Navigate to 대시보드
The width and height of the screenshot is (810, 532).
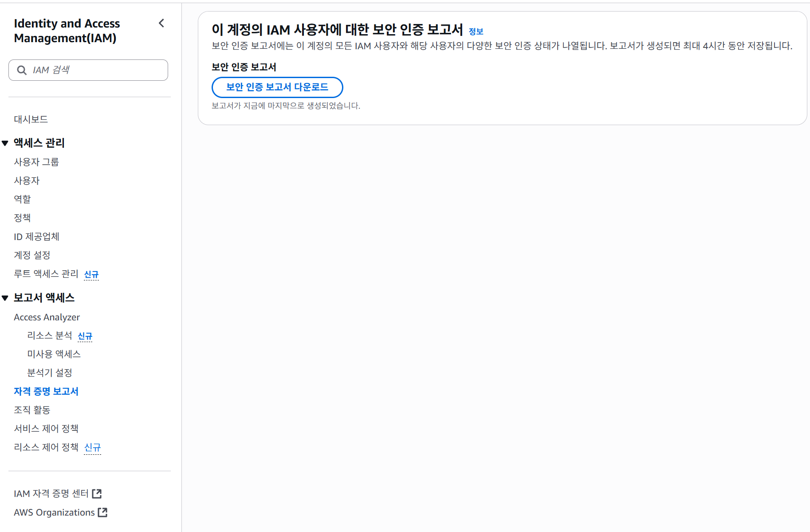click(x=31, y=119)
